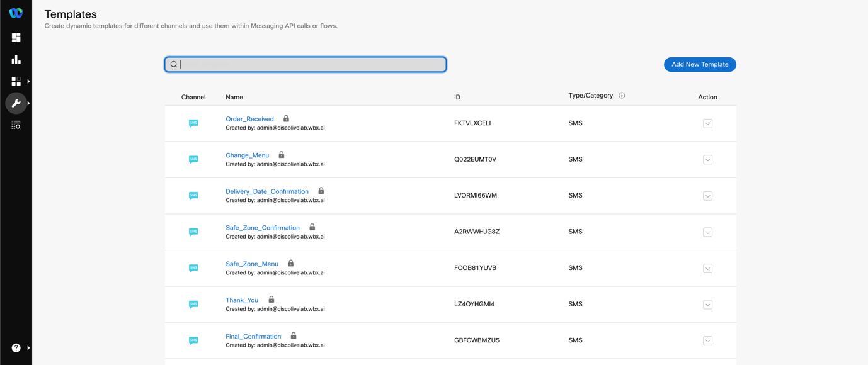The image size is (868, 365).
Task: Click the Templates page heading
Action: tap(71, 14)
